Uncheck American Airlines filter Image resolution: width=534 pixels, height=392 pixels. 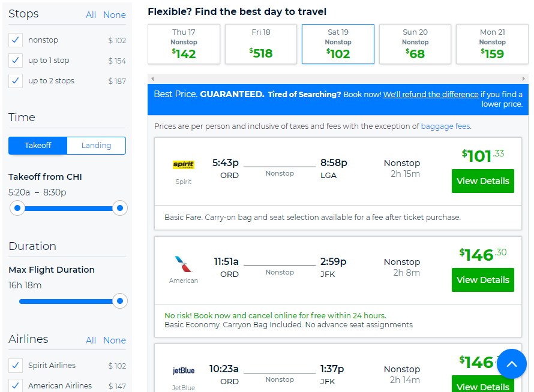[16, 385]
